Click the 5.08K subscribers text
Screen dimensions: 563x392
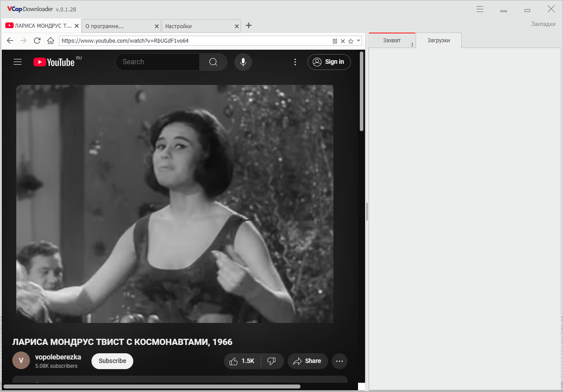pyautogui.click(x=56, y=366)
